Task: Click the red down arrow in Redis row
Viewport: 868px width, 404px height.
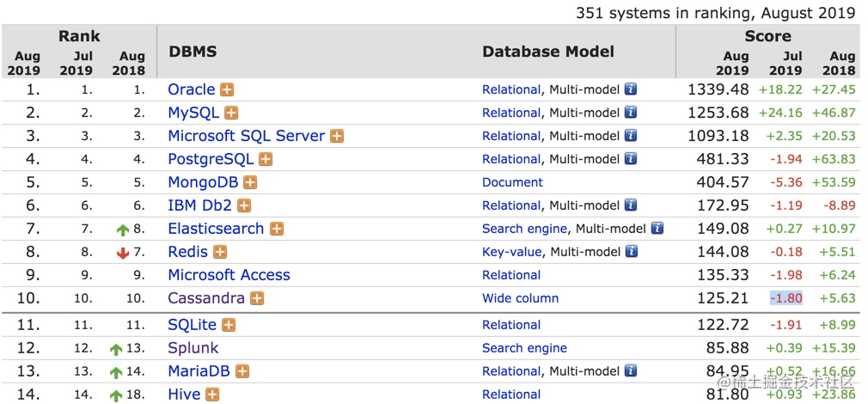Action: tap(123, 254)
